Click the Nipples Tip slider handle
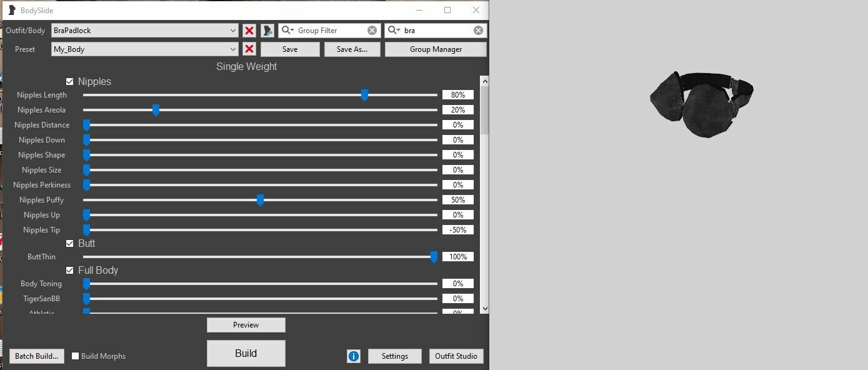This screenshot has width=868, height=370. tap(87, 230)
